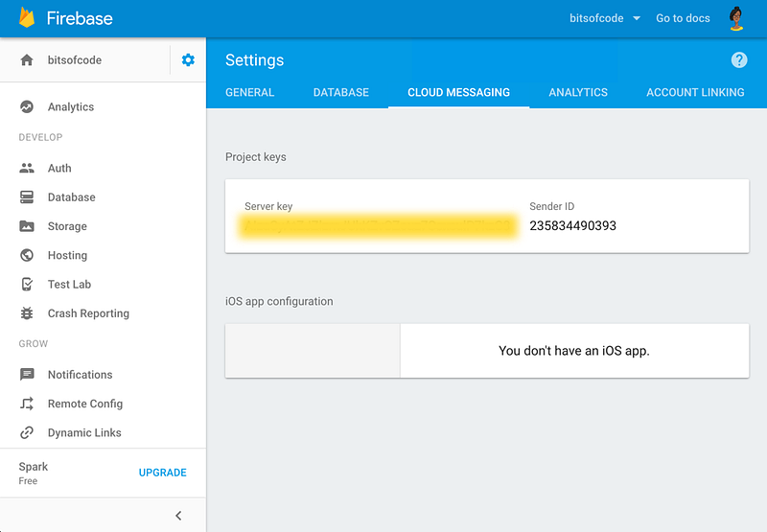Image resolution: width=767 pixels, height=532 pixels.
Task: Click the Upgrade plan button
Action: tap(162, 473)
